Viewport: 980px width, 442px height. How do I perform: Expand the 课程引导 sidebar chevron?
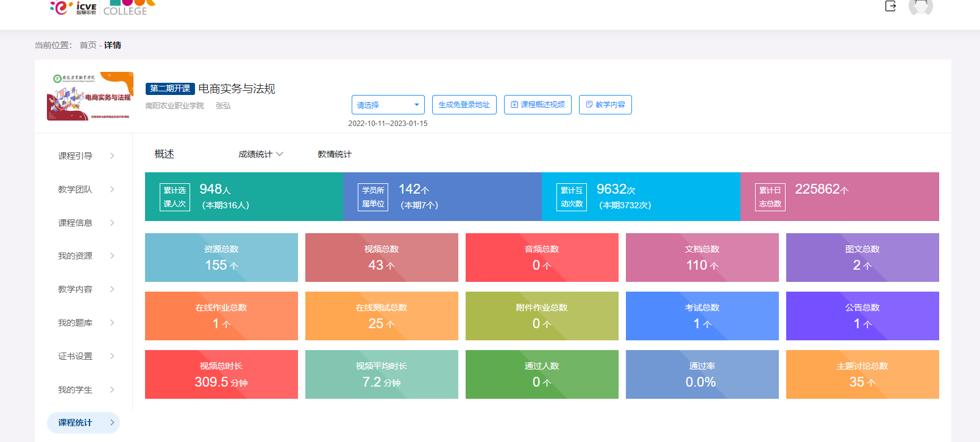(112, 156)
